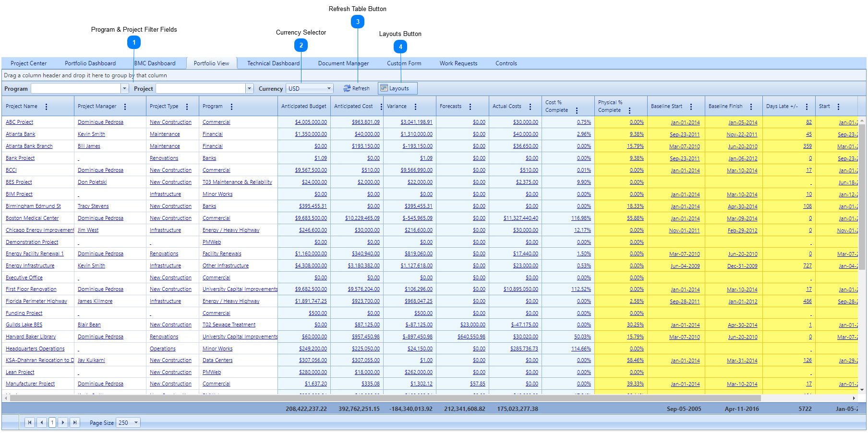This screenshot has height=433, width=868.
Task: Open Program column menu icon
Action: (x=231, y=107)
